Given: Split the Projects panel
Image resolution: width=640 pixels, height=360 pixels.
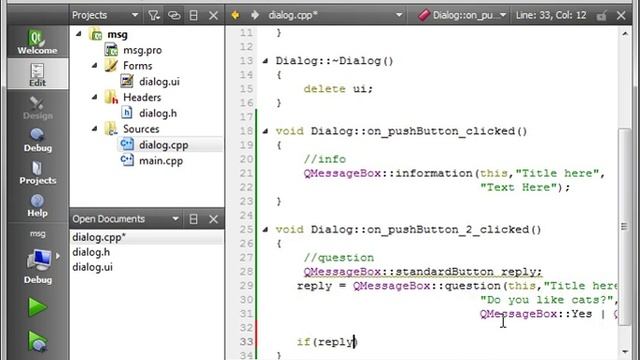Looking at the screenshot, I should (x=193, y=16).
